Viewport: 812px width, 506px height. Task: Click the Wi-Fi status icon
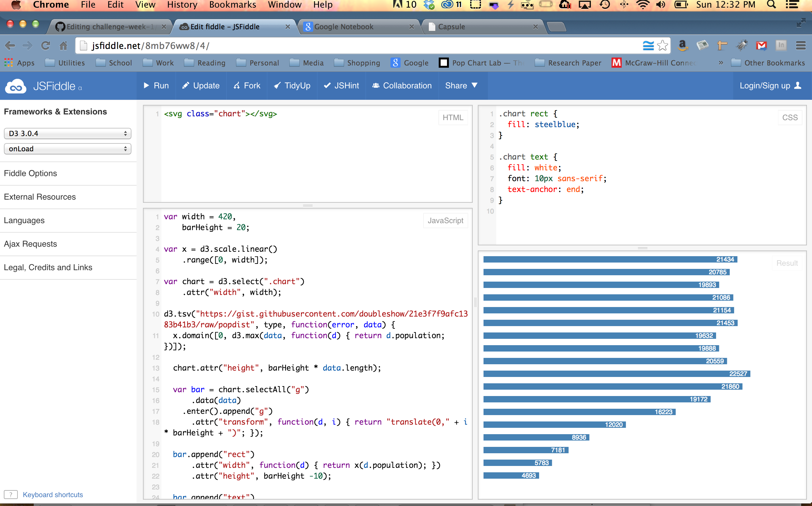click(642, 5)
